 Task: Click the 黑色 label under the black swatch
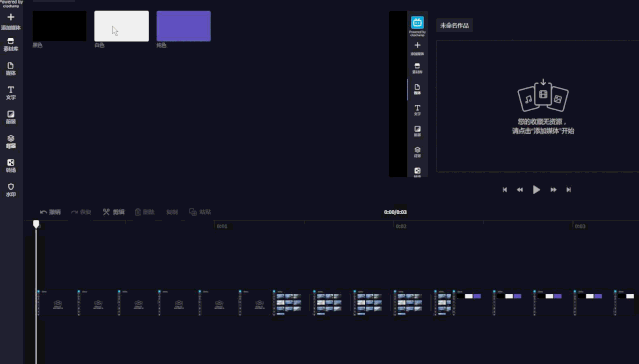coord(37,46)
